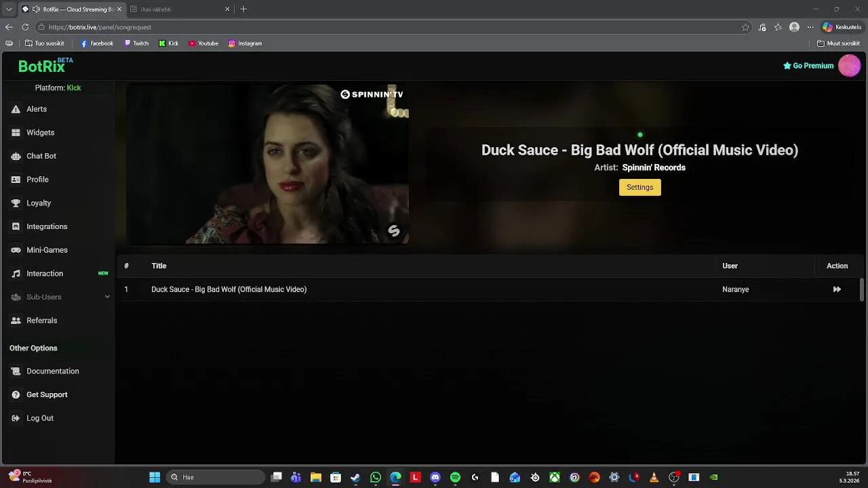This screenshot has height=488, width=868.
Task: Click the song queue vertical scrollbar
Action: [862, 289]
